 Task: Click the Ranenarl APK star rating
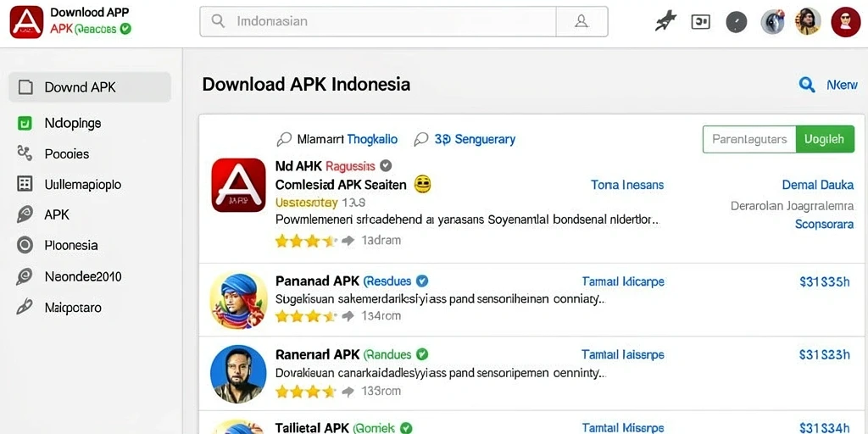point(306,392)
